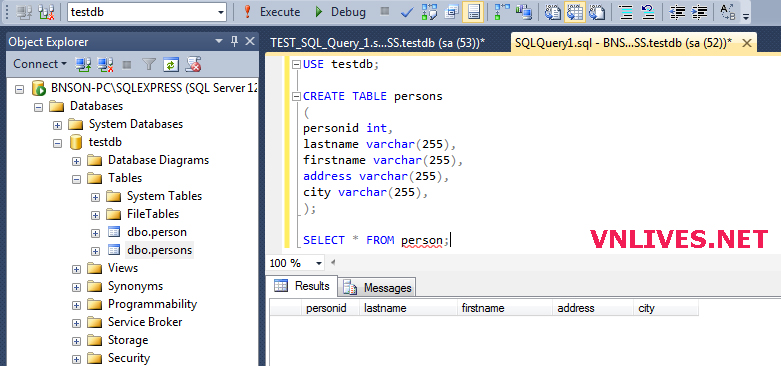Screen dimensions: 781x366
Task: Click the Stop icon in Object Explorer
Action: tap(127, 64)
